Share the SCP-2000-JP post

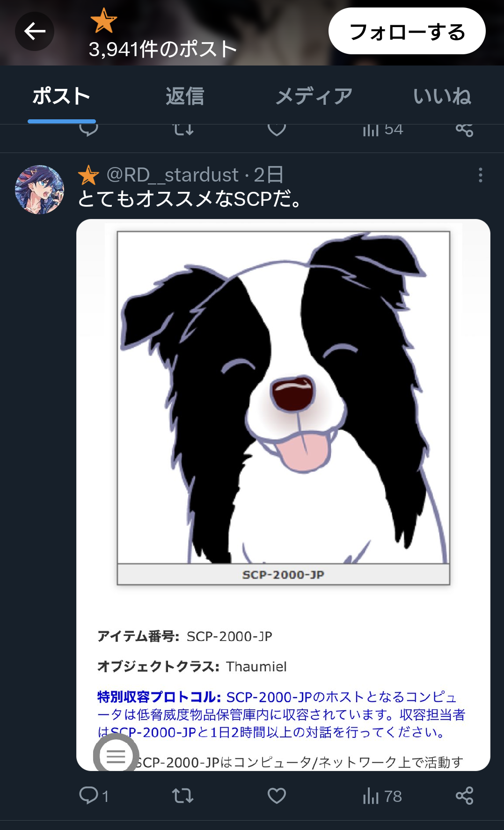coord(464,795)
